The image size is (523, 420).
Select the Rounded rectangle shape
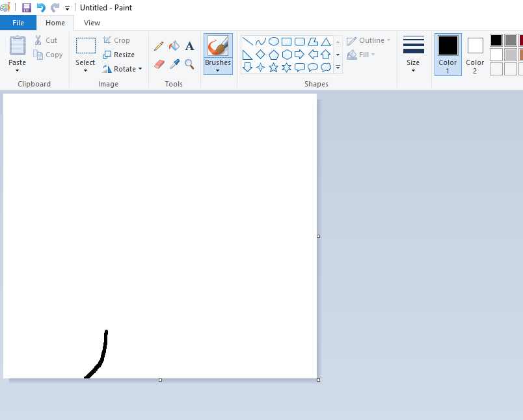click(300, 42)
